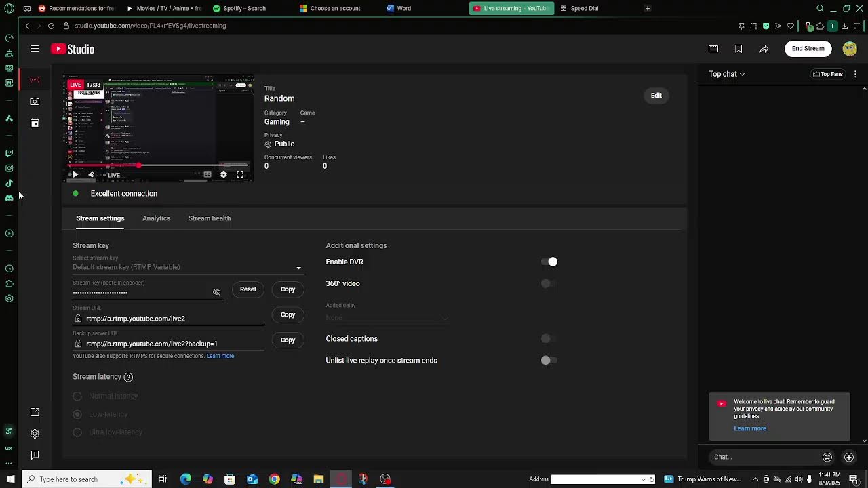Switch to the Stream health tab
The width and height of the screenshot is (868, 488).
(210, 218)
